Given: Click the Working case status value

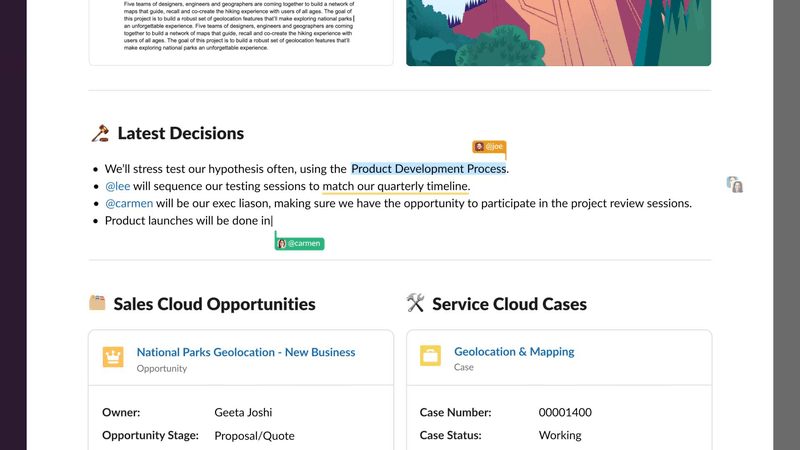Looking at the screenshot, I should [x=560, y=435].
